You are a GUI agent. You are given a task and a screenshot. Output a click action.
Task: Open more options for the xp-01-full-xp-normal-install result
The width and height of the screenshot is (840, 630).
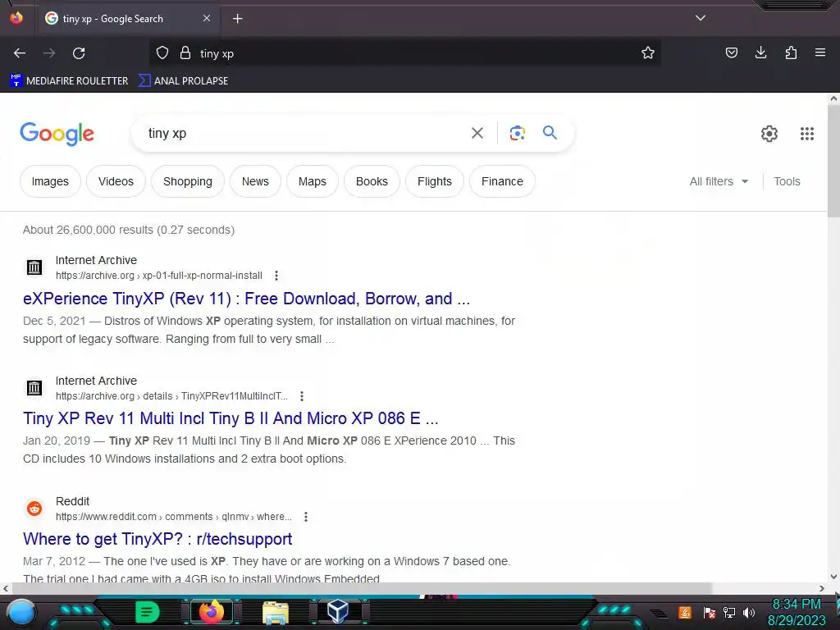(x=276, y=276)
